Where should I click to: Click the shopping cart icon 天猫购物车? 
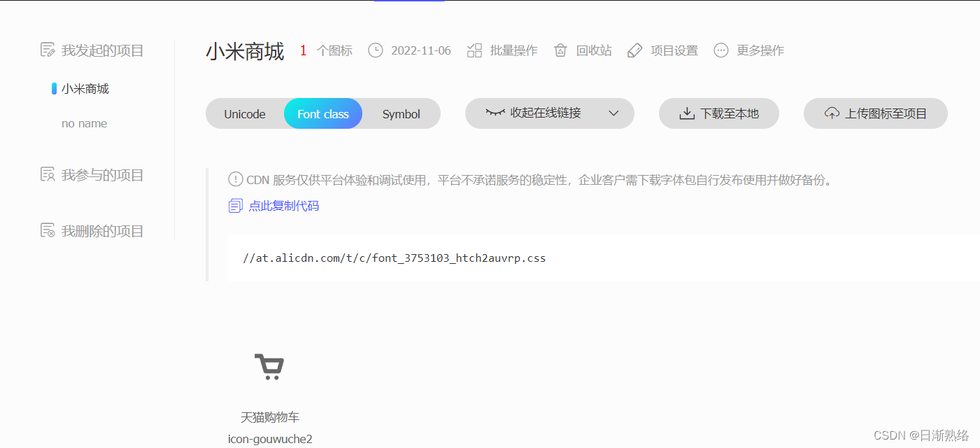click(x=269, y=367)
